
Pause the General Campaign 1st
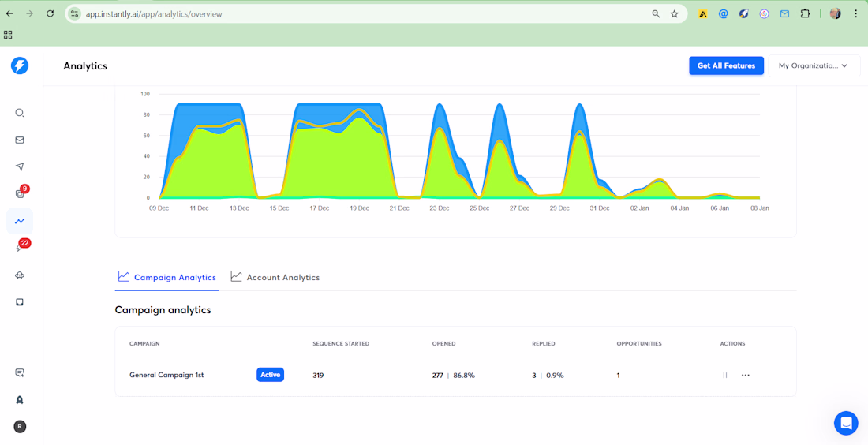coord(724,376)
